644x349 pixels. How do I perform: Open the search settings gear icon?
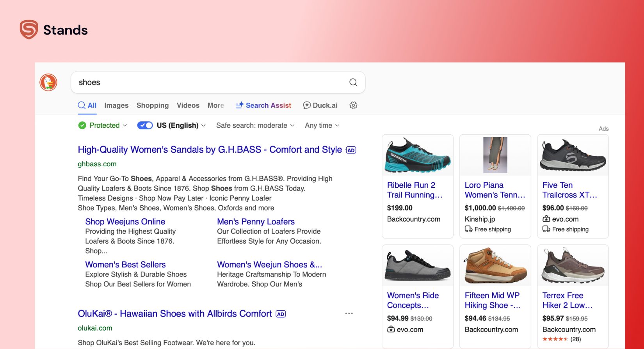click(x=353, y=105)
